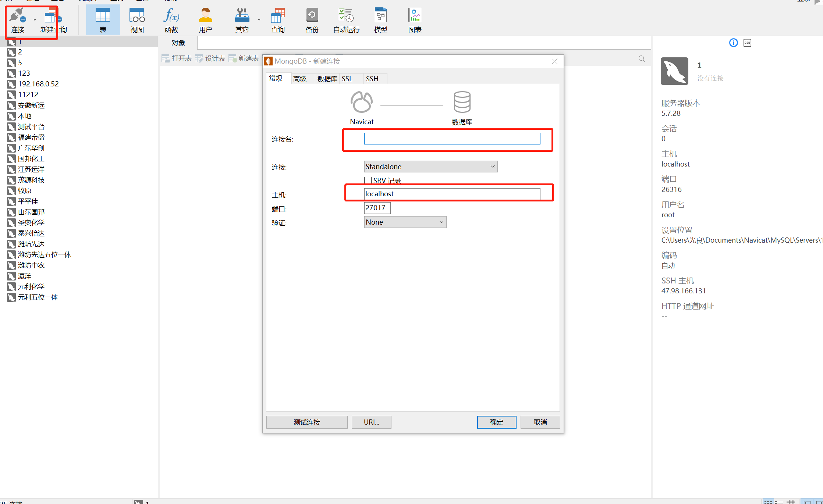Select the 圣奥化学 connection
Image resolution: width=823 pixels, height=504 pixels.
pos(79,222)
